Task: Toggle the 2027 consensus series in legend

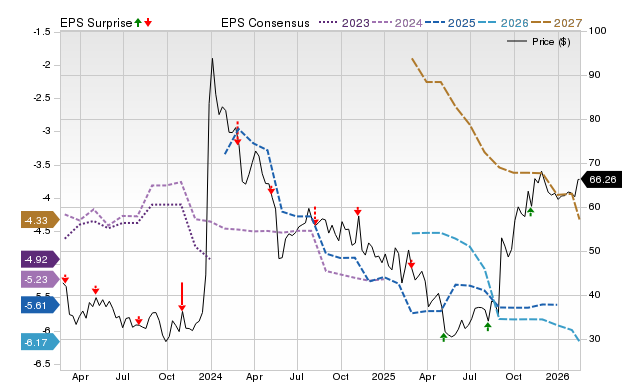Action: click(556, 23)
